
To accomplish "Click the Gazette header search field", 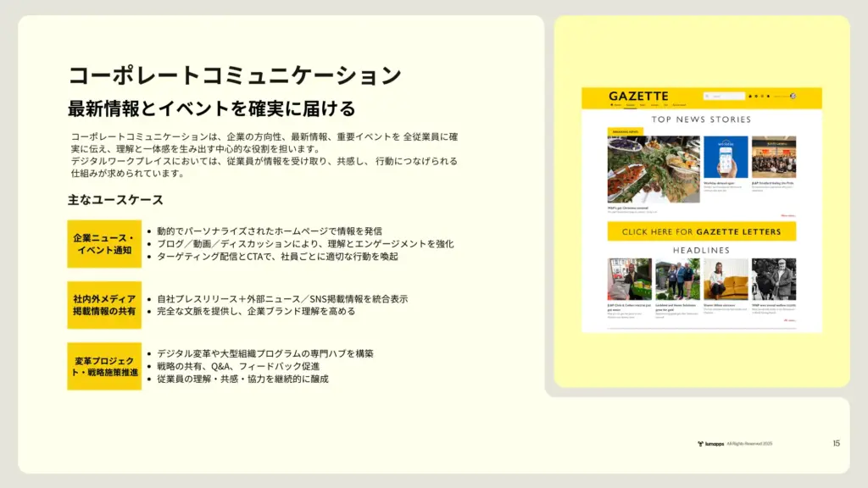I will [727, 97].
